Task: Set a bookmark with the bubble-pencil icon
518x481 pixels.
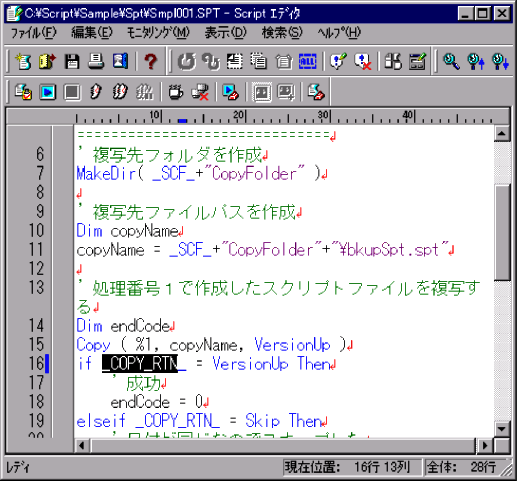Action: [x=338, y=61]
